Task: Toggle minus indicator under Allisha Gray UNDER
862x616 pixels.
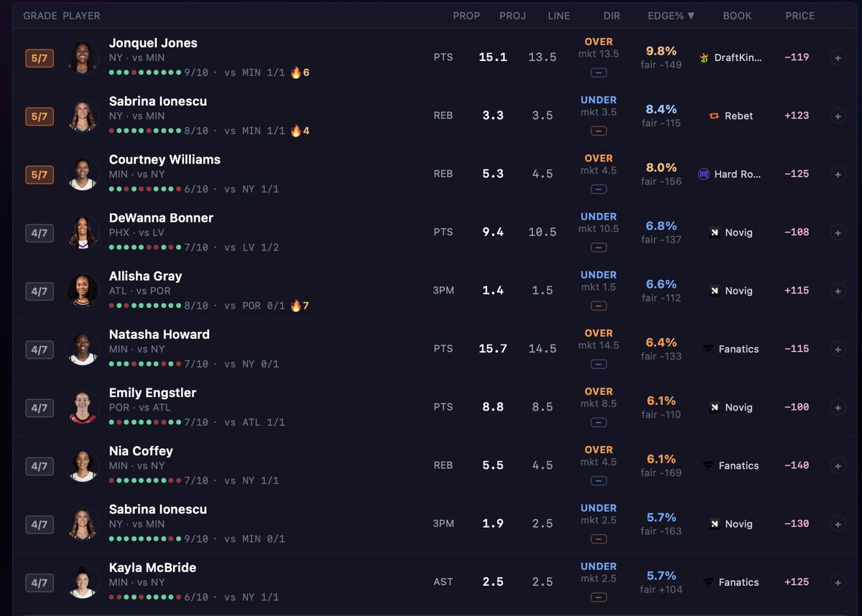Action: [599, 306]
